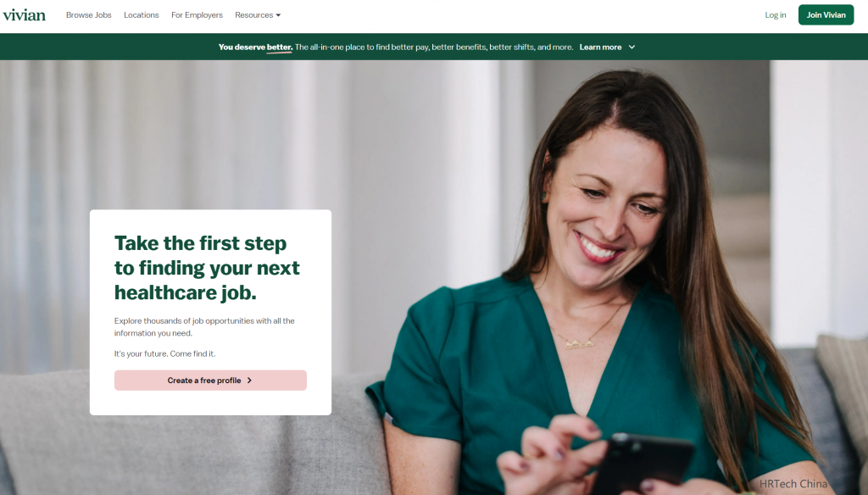
Task: Click the HRTech China watermark
Action: (x=793, y=483)
